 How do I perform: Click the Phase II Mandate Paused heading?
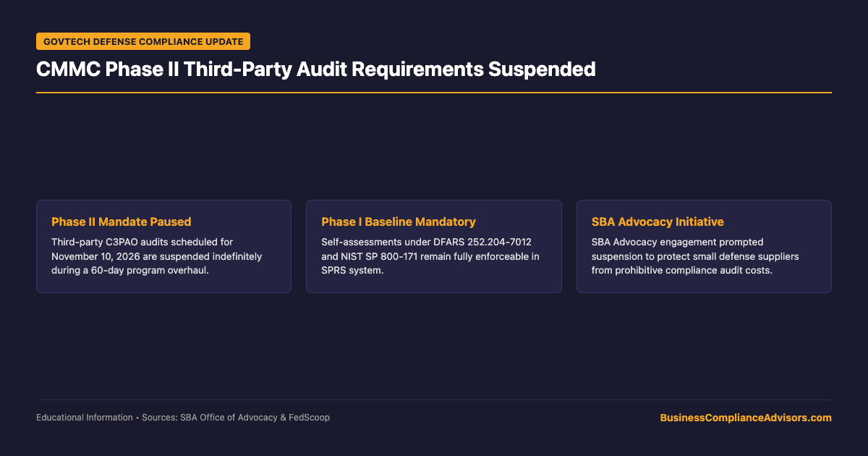click(122, 221)
